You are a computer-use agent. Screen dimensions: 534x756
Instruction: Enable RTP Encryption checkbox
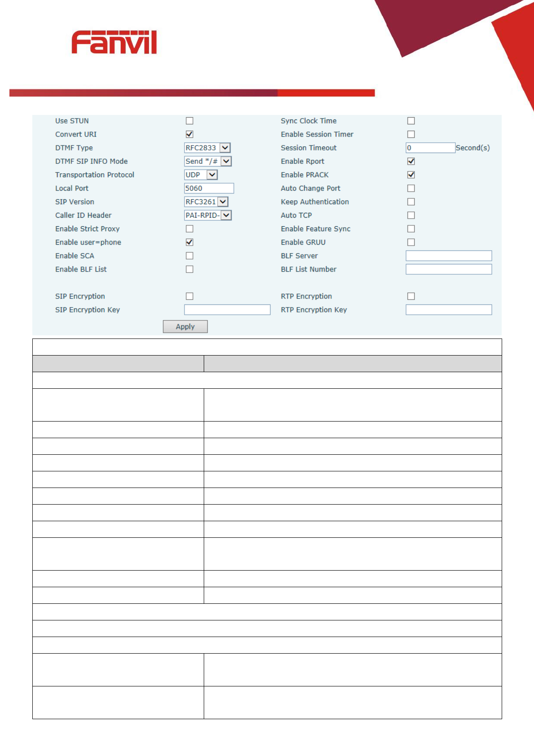(x=411, y=296)
